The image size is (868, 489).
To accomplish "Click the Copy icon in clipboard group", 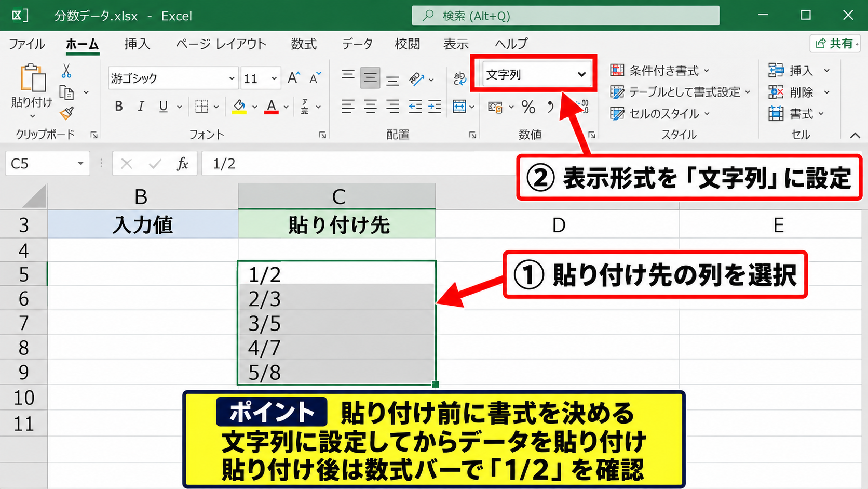I will (66, 93).
